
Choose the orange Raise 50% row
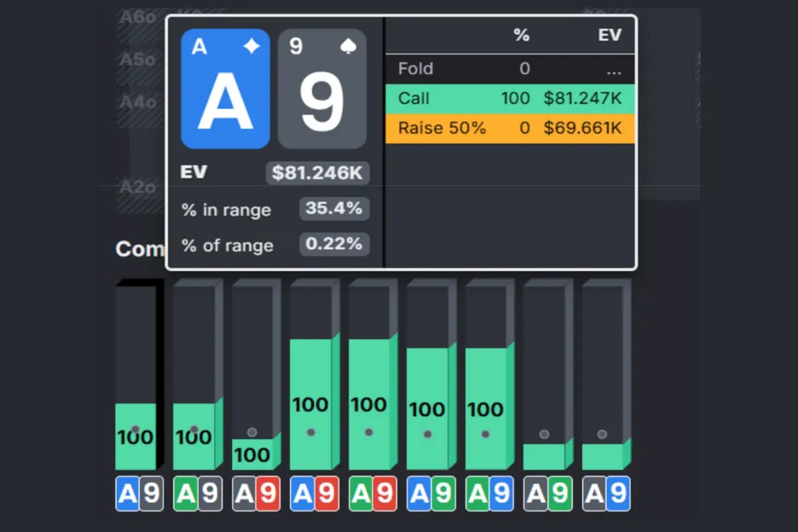coord(510,129)
